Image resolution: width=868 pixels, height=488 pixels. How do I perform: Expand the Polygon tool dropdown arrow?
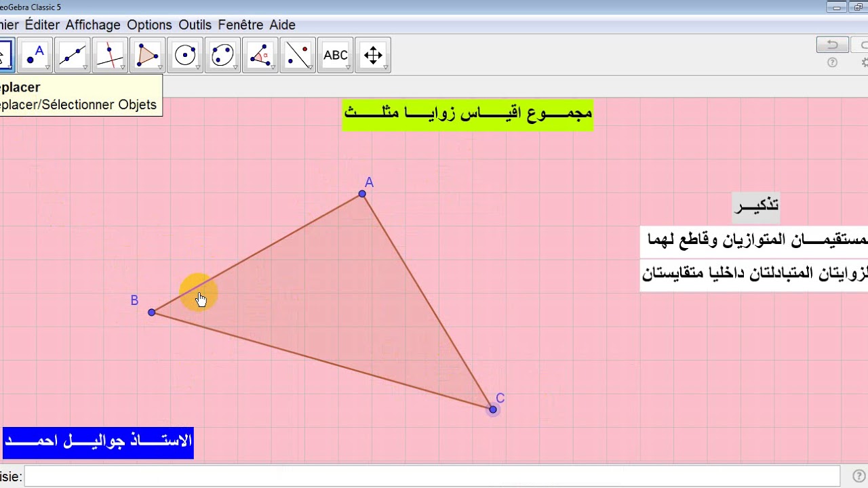click(x=160, y=68)
